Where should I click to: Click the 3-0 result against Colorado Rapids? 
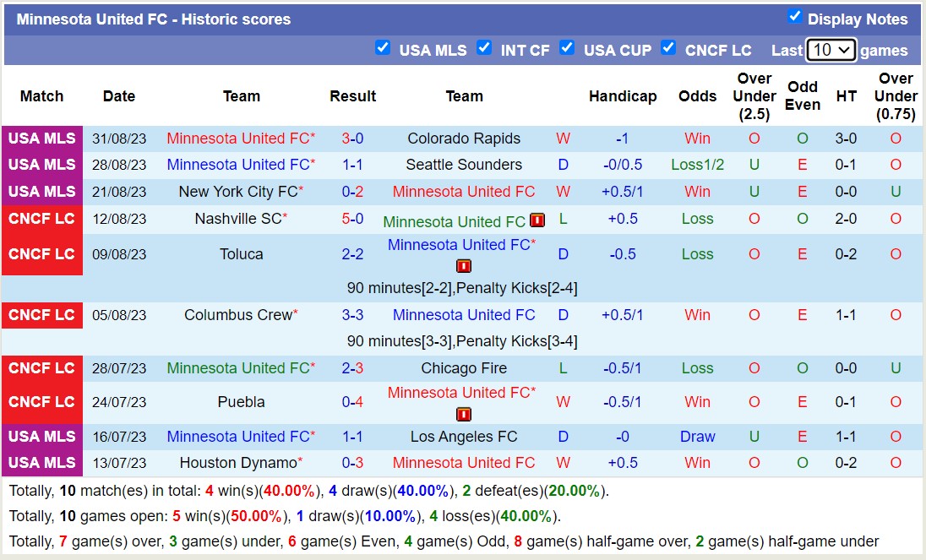(352, 139)
